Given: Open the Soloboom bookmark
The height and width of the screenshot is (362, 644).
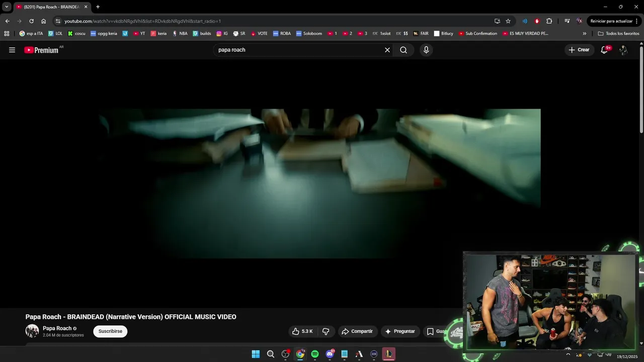Looking at the screenshot, I should (309, 34).
